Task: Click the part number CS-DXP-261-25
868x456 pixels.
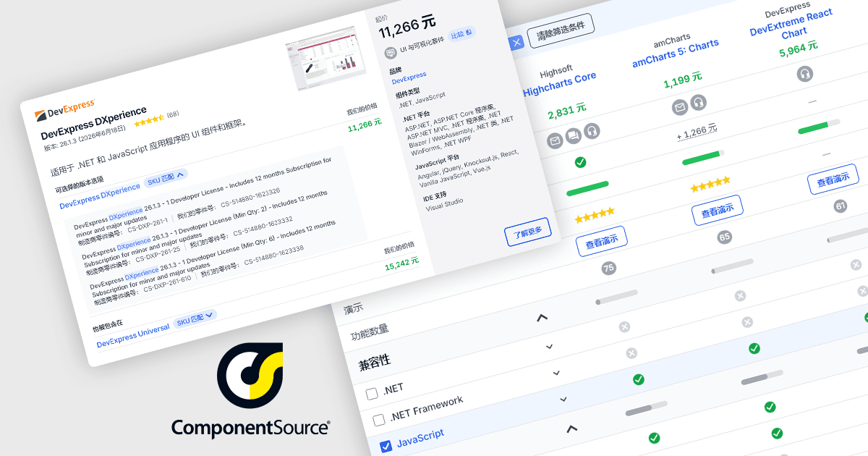Action: (158, 253)
